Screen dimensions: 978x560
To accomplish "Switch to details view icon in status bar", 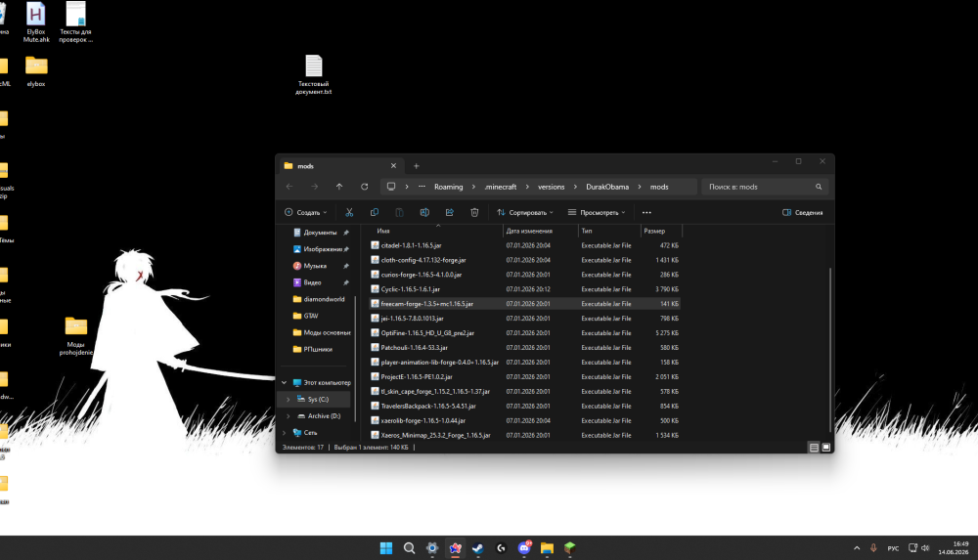I will (814, 448).
